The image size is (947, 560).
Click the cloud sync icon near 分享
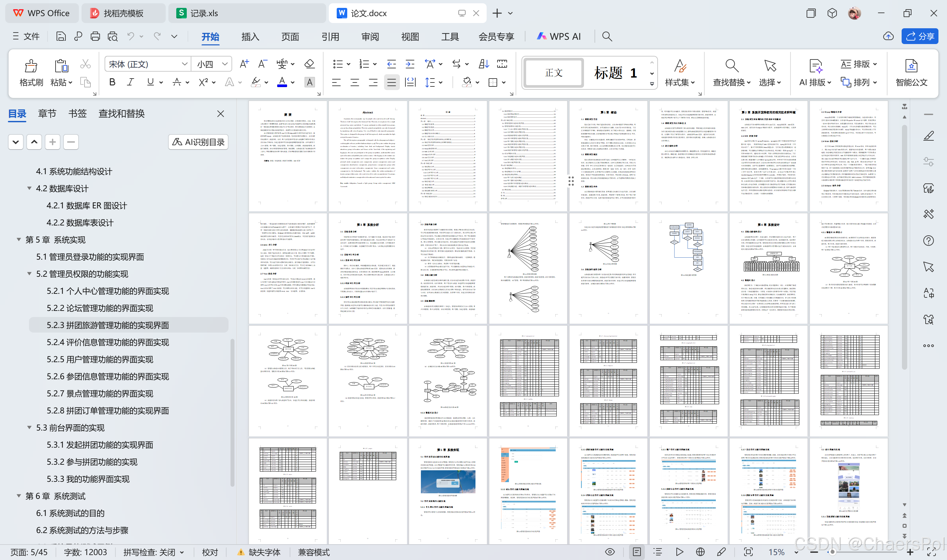(888, 36)
